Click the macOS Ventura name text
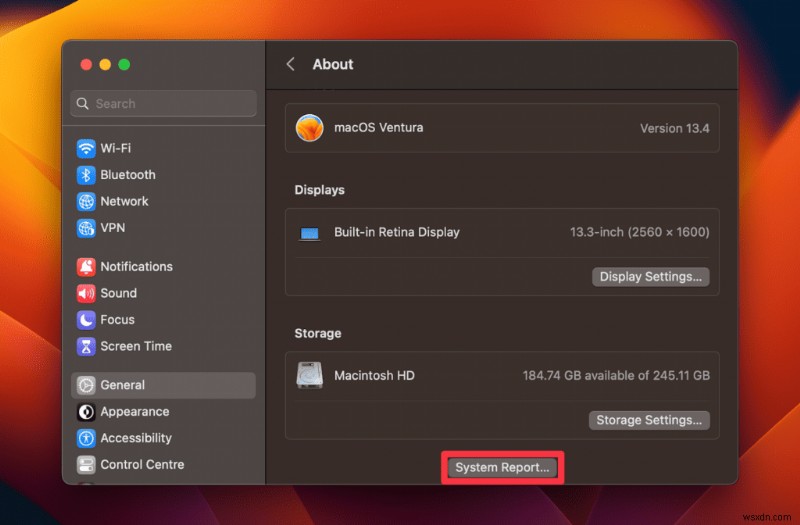This screenshot has width=800, height=525. [x=379, y=128]
